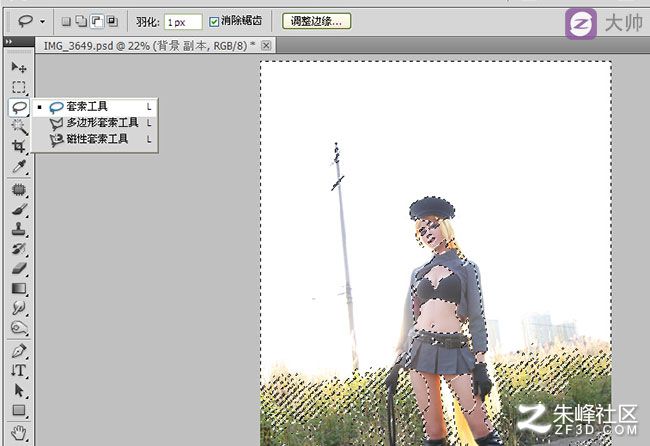
Task: Choose 磁性套索工具 from the flyout menu
Action: click(x=95, y=139)
